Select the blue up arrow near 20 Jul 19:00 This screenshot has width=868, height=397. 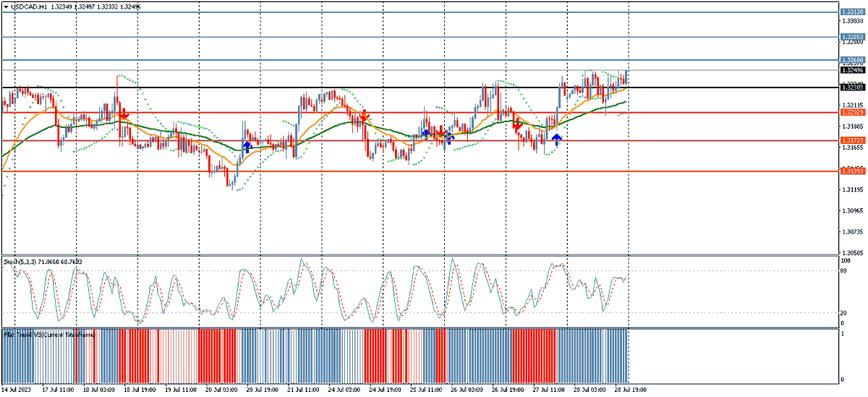coord(247,147)
